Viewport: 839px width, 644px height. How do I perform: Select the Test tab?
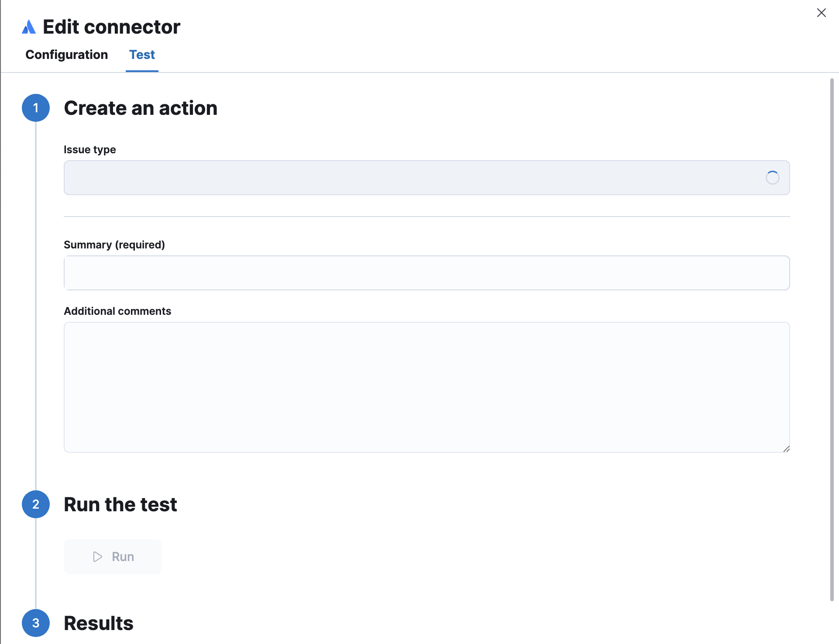(x=142, y=55)
